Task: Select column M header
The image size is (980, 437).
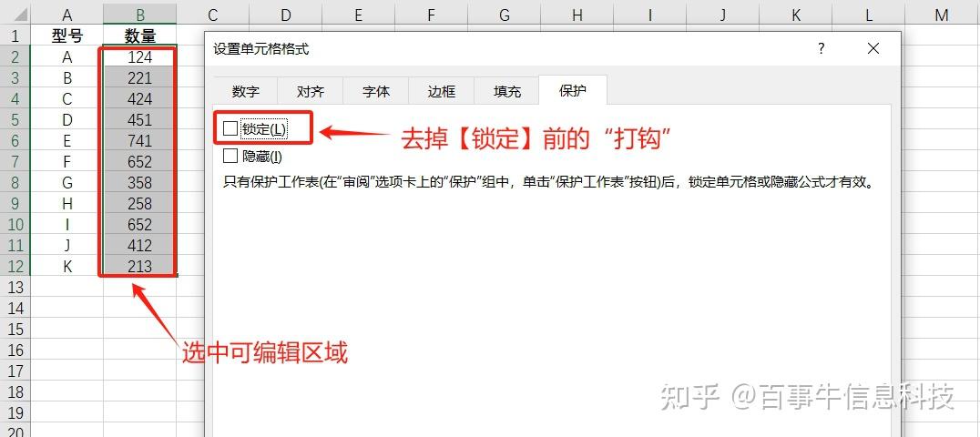Action: [941, 15]
